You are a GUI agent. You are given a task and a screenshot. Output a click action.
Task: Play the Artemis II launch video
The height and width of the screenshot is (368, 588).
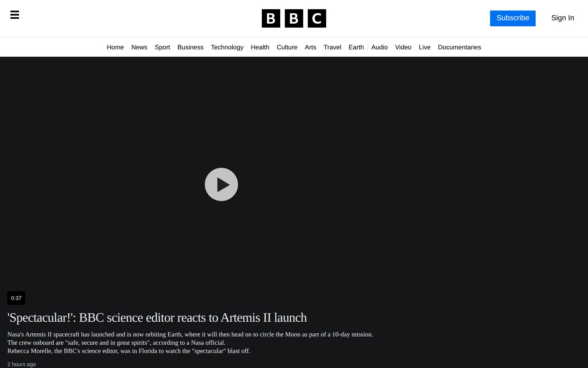[221, 184]
